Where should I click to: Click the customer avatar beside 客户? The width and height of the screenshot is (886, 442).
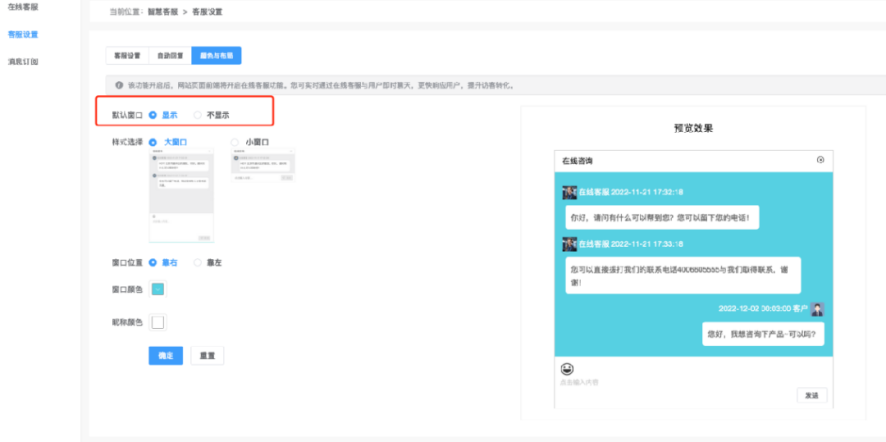(817, 309)
